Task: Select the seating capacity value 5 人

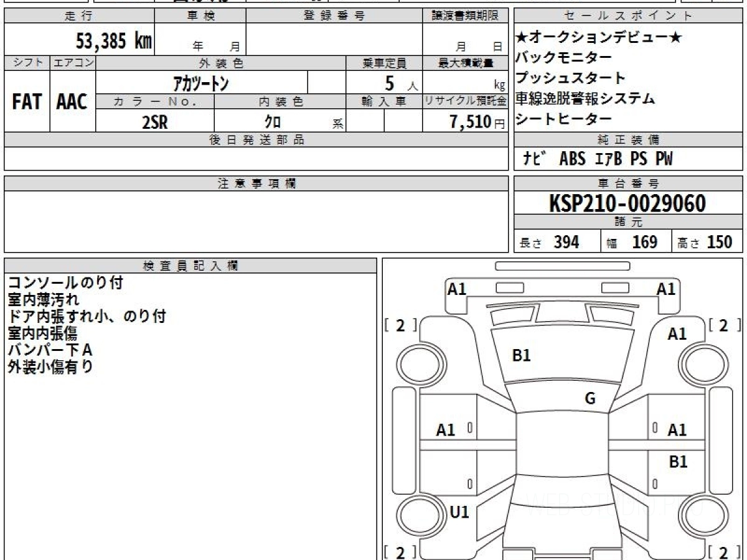Action: 402,83
